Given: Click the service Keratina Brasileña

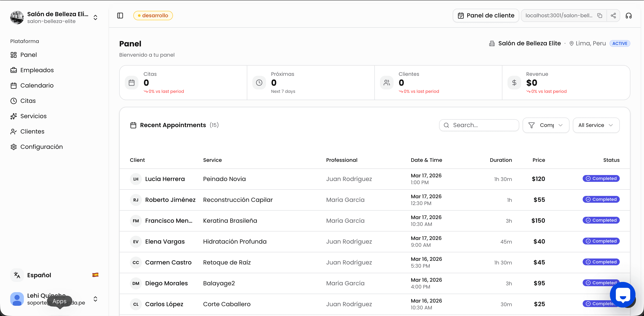Looking at the screenshot, I should coord(230,221).
